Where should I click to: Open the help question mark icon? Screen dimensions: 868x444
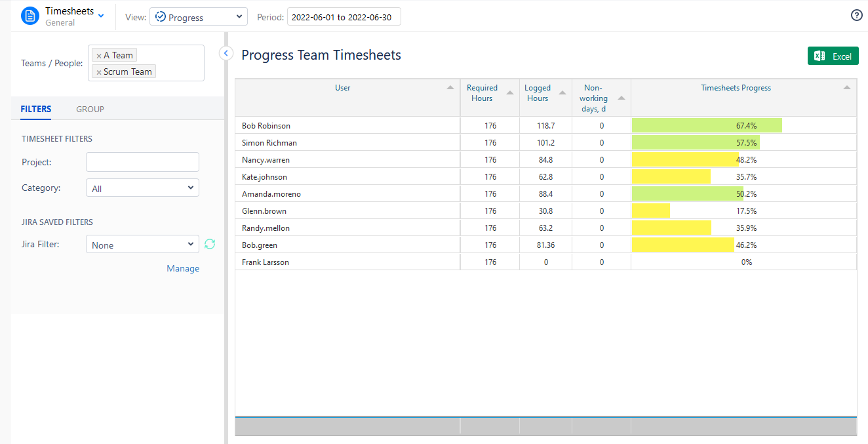pyautogui.click(x=856, y=16)
